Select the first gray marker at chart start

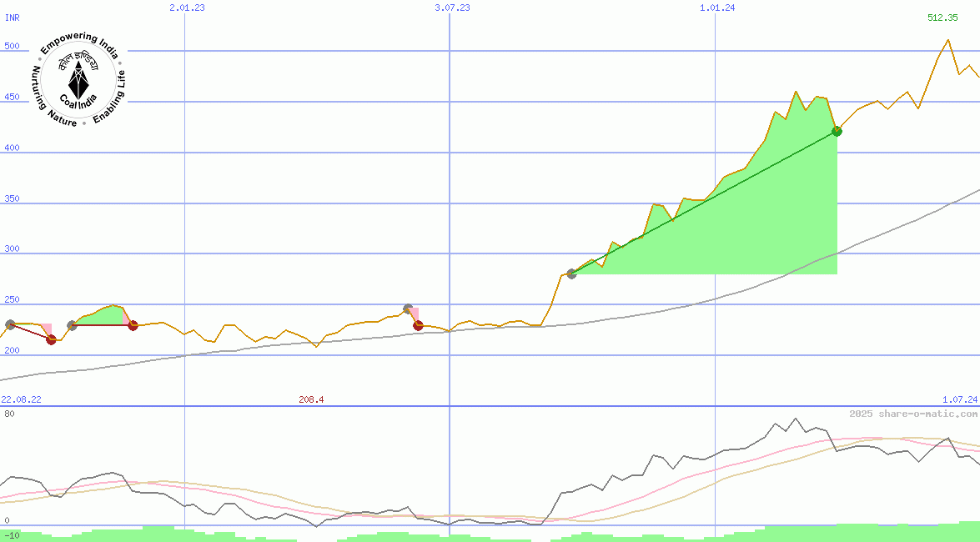pyautogui.click(x=10, y=324)
